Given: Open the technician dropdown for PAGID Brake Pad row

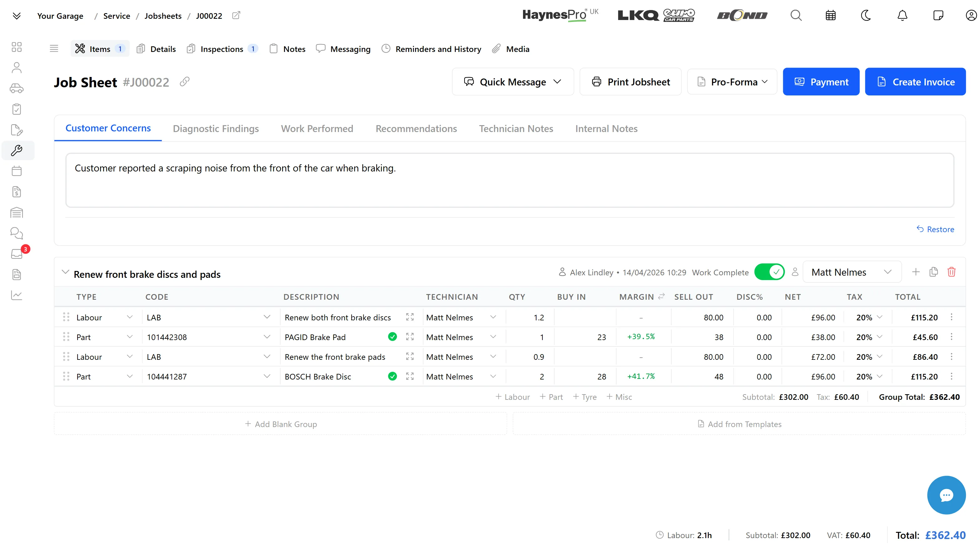Looking at the screenshot, I should [x=493, y=337].
